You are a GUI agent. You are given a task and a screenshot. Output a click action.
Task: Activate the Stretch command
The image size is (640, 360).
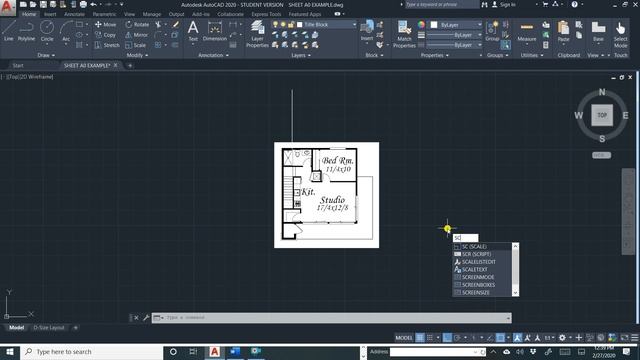[107, 45]
